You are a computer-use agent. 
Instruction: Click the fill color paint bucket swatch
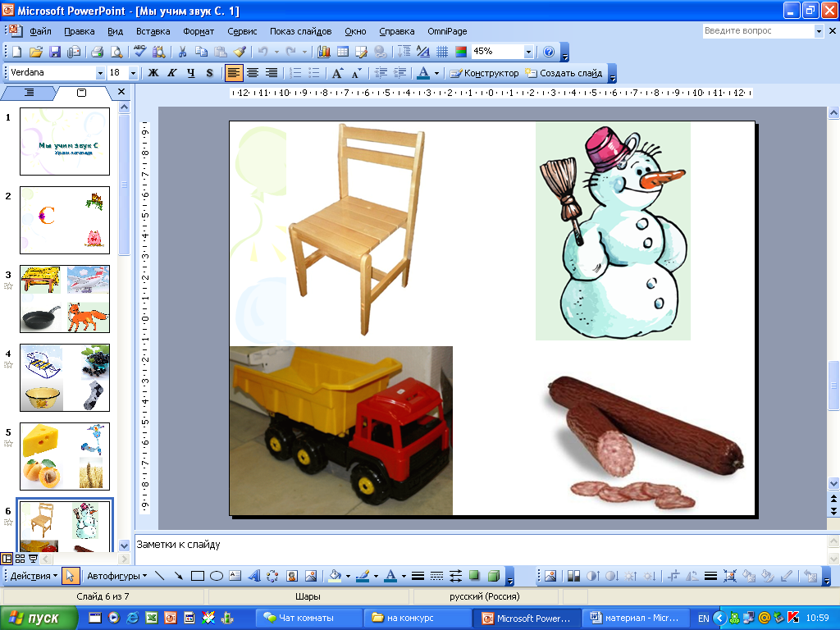(x=335, y=576)
